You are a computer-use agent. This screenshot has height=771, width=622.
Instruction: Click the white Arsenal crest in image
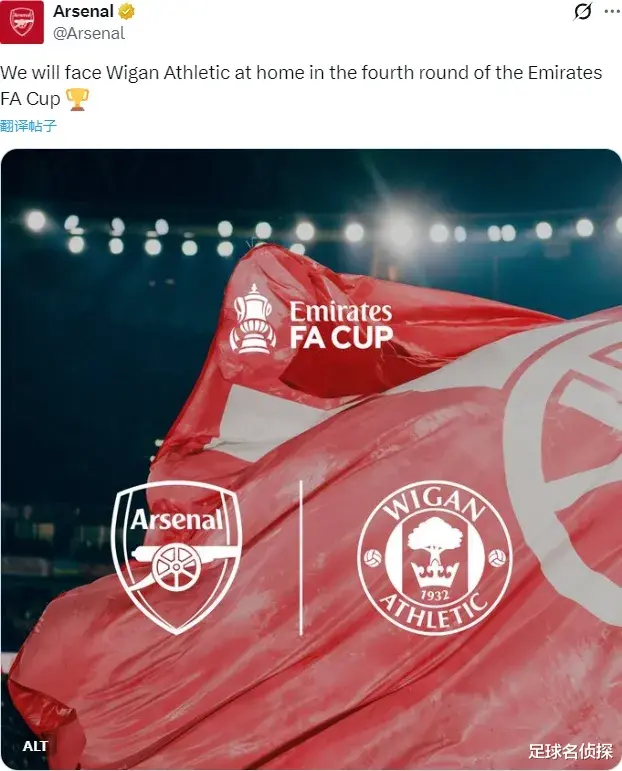point(177,558)
